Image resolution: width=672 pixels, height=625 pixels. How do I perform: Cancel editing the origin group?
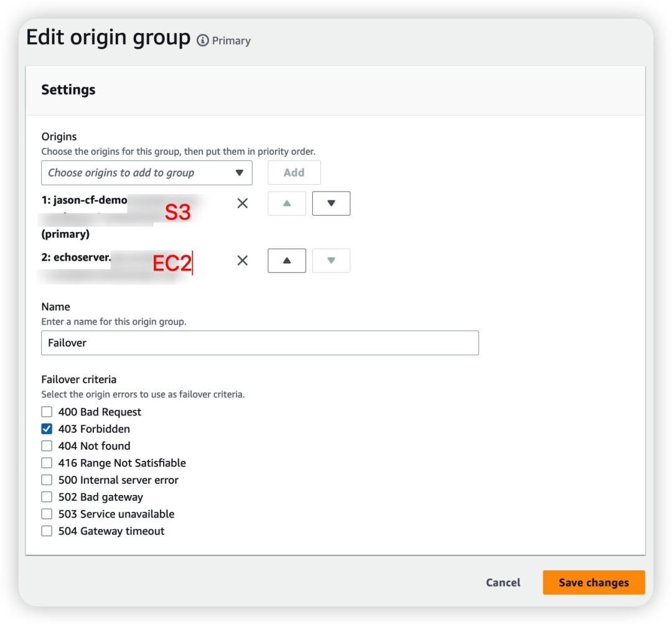(x=503, y=583)
